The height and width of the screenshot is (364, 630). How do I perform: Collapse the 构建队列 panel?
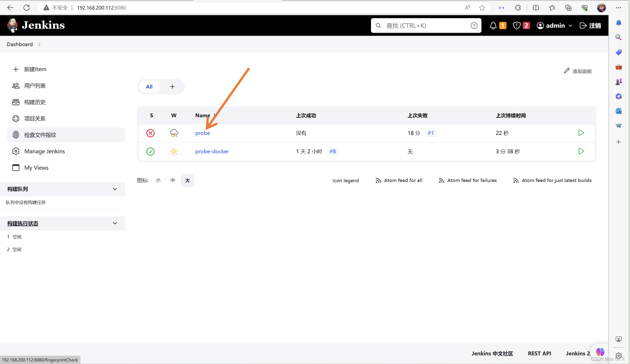point(115,189)
